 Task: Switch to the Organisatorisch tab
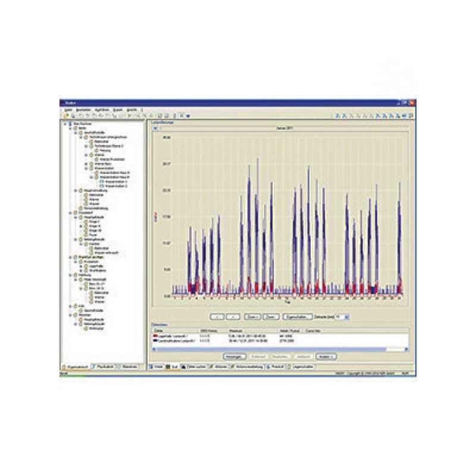point(76,367)
